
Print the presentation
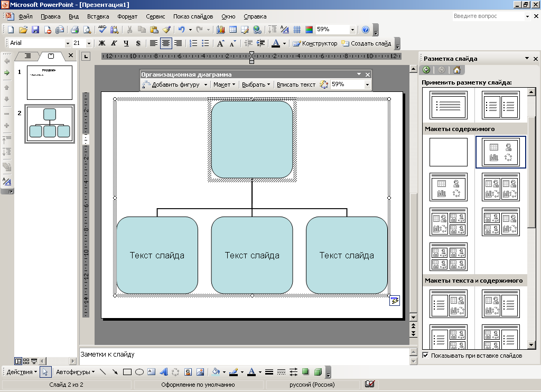click(74, 30)
